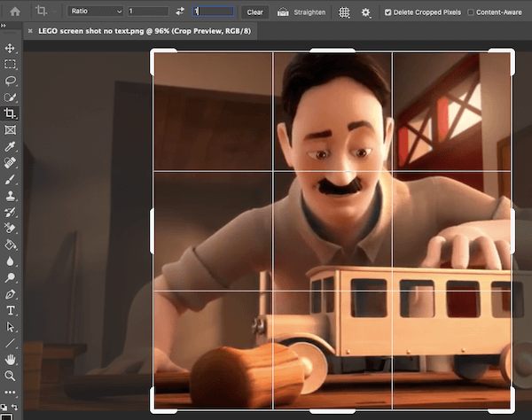Select the Hand tool
532x420 pixels.
[10, 360]
